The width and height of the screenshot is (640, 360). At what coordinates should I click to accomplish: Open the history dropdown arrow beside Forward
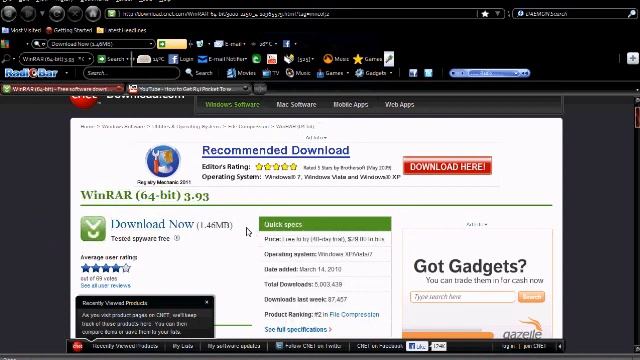pyautogui.click(x=42, y=13)
